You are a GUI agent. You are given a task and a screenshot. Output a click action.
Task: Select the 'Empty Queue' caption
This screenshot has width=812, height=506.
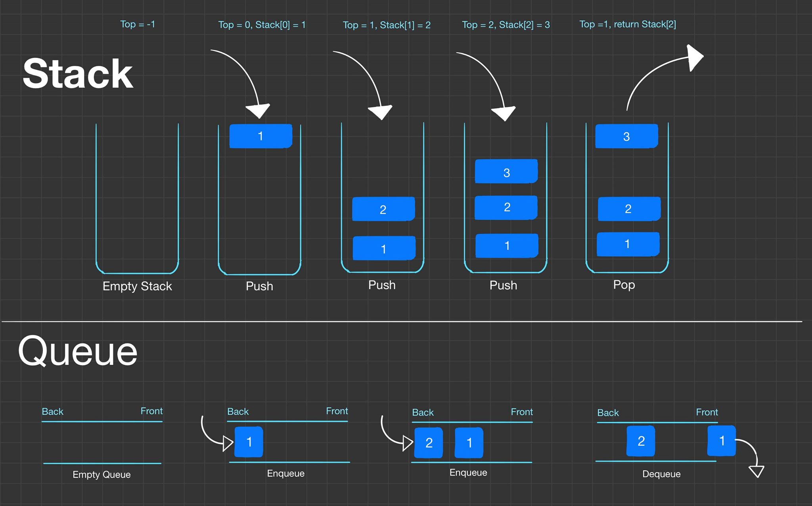101,475
